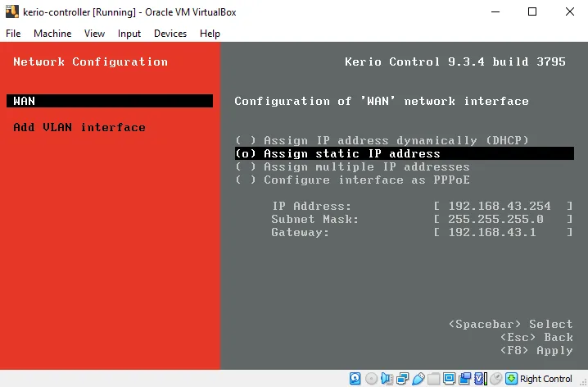Screen dimensions: 588x387
Task: Click the mouse integration status icon
Action: pyautogui.click(x=495, y=378)
